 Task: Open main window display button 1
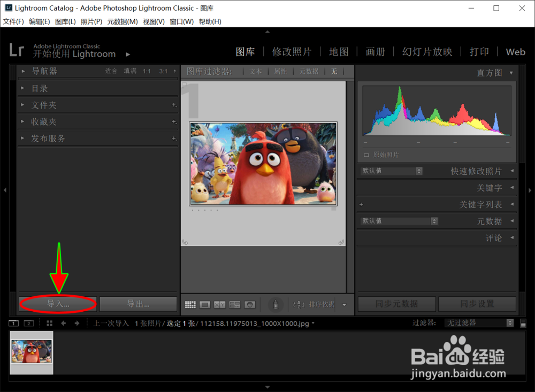coord(14,323)
